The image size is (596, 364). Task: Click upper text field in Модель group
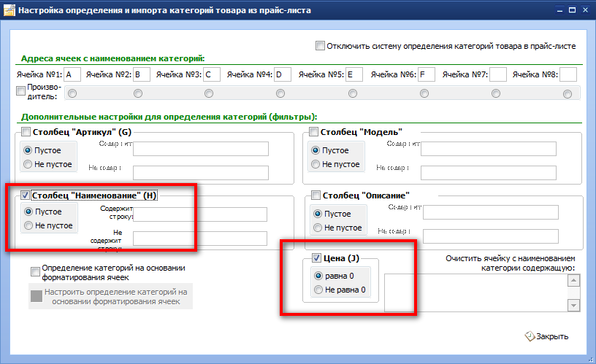click(x=489, y=149)
